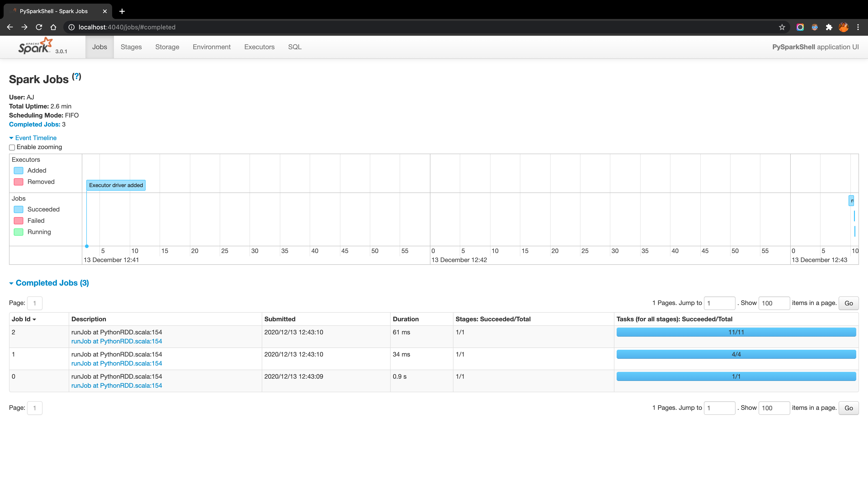Viewport: 868px width, 488px height.
Task: Click the top Go pagination button
Action: pyautogui.click(x=849, y=303)
